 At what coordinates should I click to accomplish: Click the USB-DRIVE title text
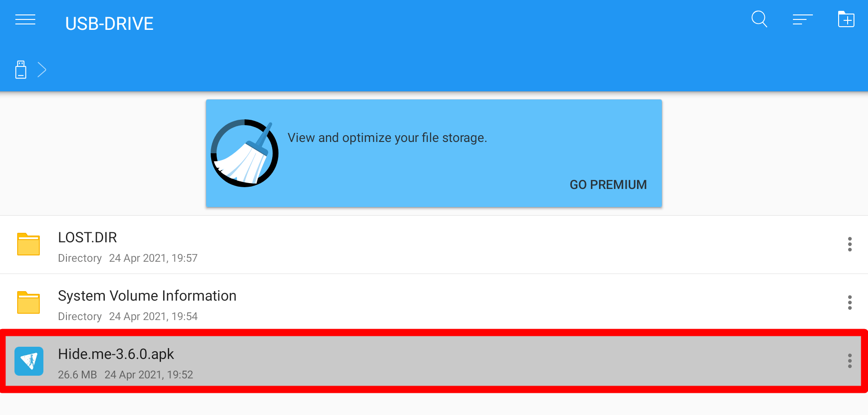pyautogui.click(x=109, y=24)
